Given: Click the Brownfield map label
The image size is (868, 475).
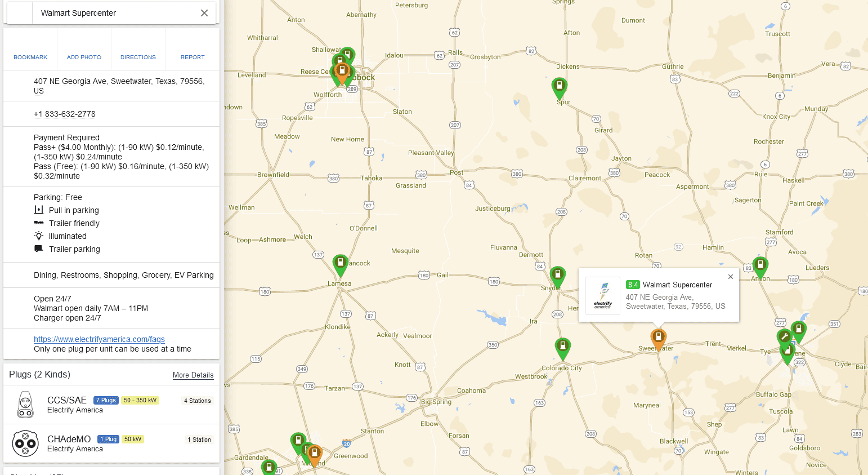Looking at the screenshot, I should click(273, 175).
